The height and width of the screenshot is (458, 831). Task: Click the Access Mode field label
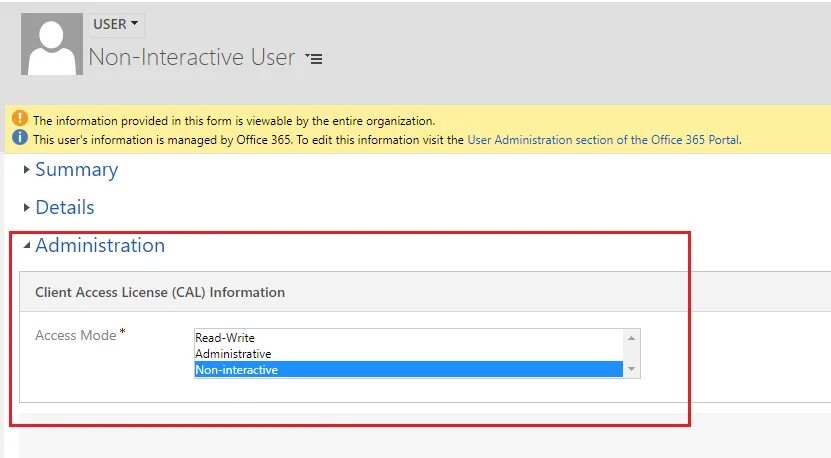(75, 336)
